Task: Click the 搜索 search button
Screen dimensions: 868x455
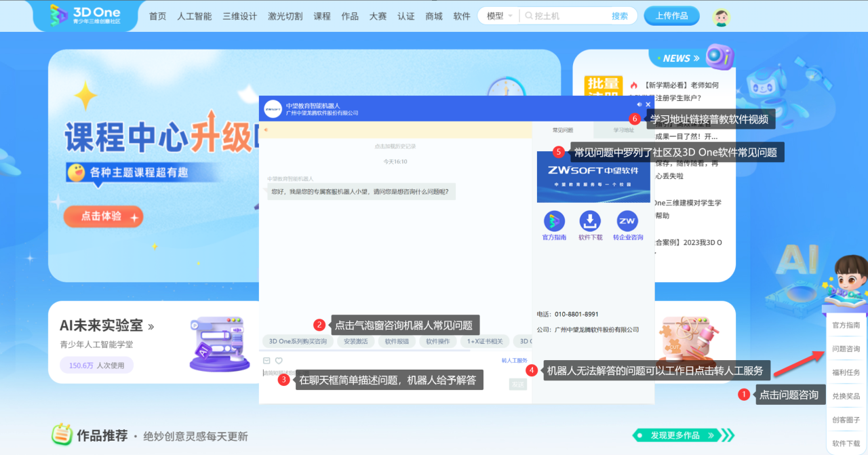Action: point(620,16)
